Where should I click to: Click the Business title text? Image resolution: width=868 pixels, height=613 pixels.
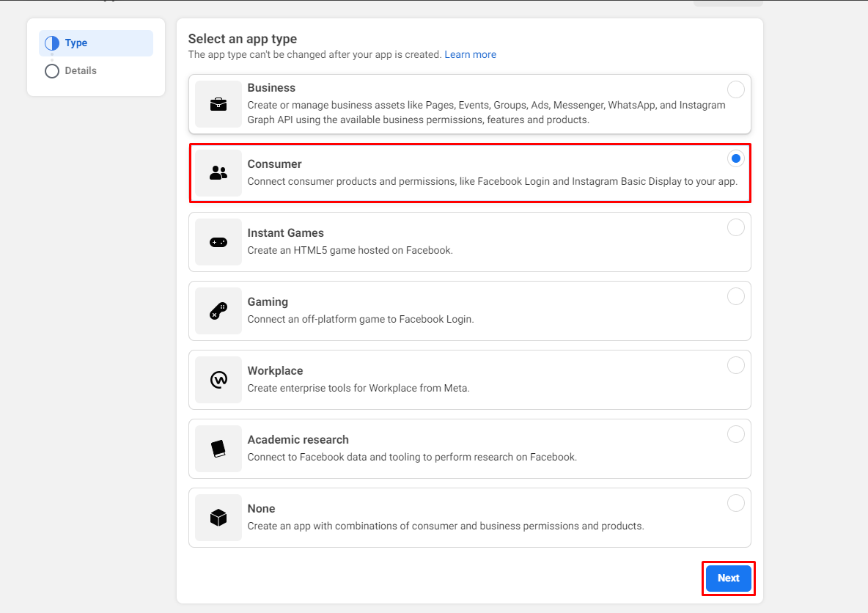[x=271, y=87]
